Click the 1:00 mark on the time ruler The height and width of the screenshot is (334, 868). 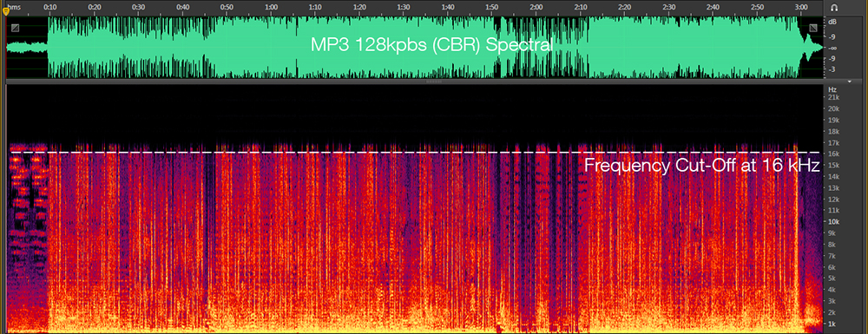(x=271, y=7)
